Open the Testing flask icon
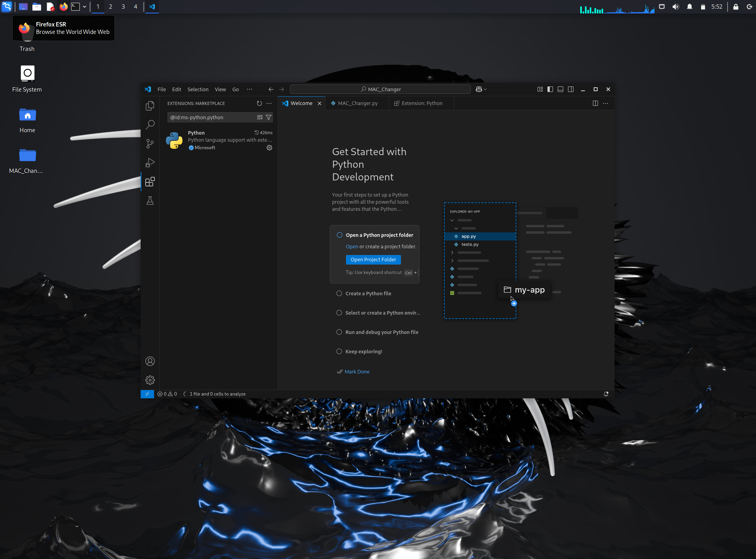Image resolution: width=756 pixels, height=559 pixels. tap(150, 201)
